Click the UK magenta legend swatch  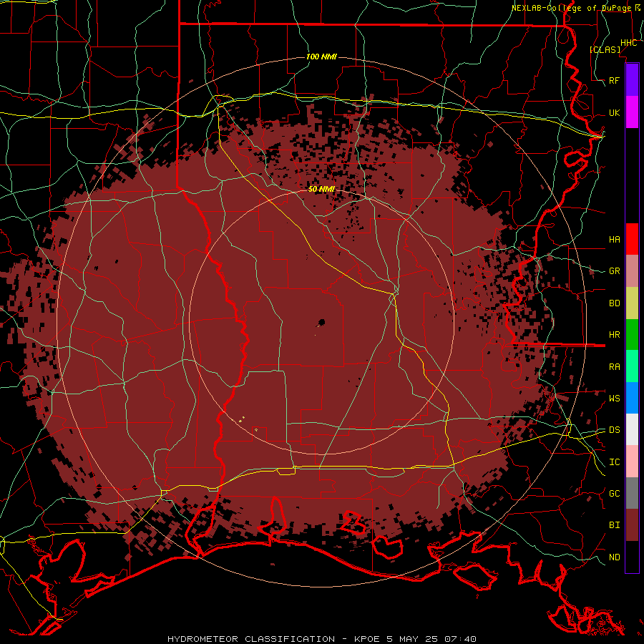[x=632, y=112]
